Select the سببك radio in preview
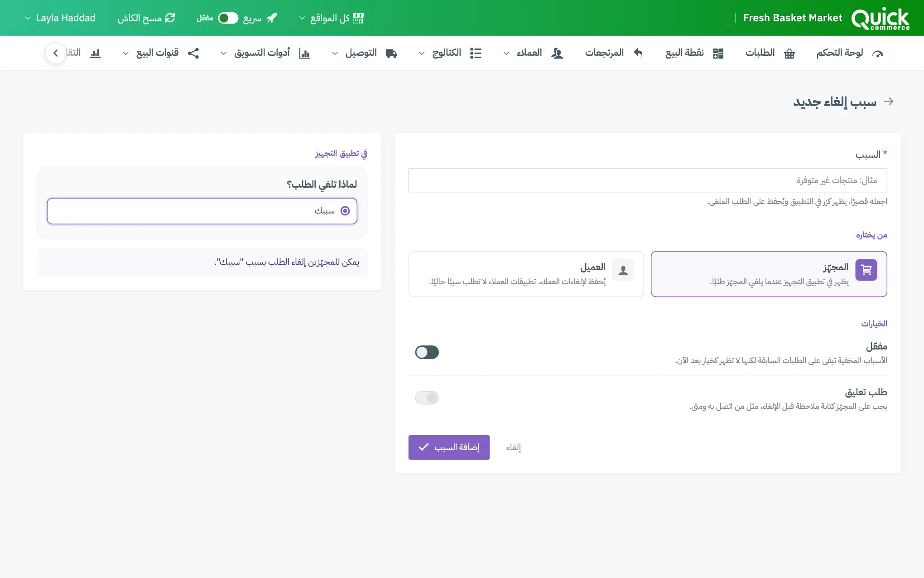924x578 pixels. [x=345, y=211]
